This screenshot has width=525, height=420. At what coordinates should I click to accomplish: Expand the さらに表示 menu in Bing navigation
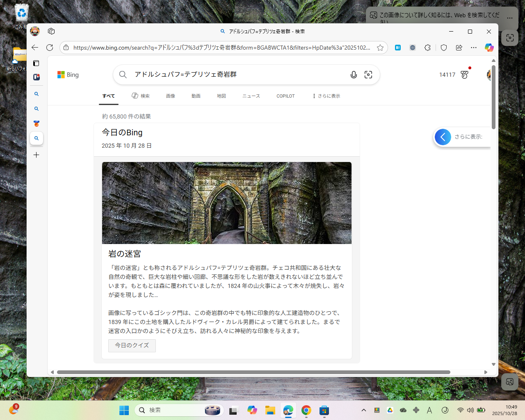tap(326, 96)
